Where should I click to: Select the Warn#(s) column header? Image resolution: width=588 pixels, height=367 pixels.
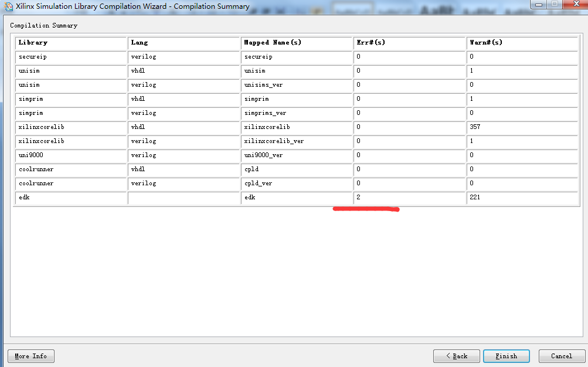click(x=522, y=43)
